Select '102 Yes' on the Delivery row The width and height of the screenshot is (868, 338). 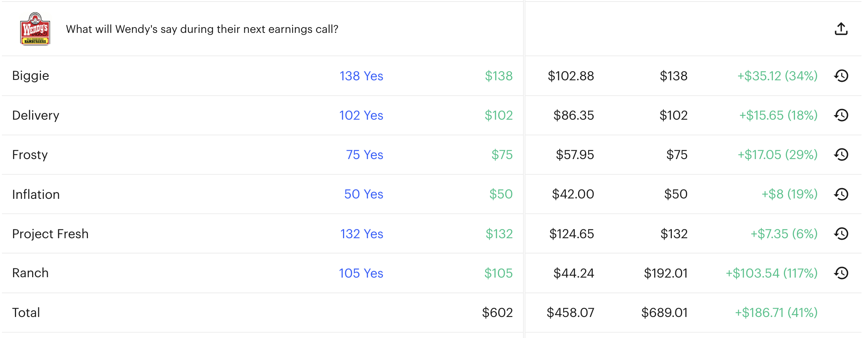(361, 115)
